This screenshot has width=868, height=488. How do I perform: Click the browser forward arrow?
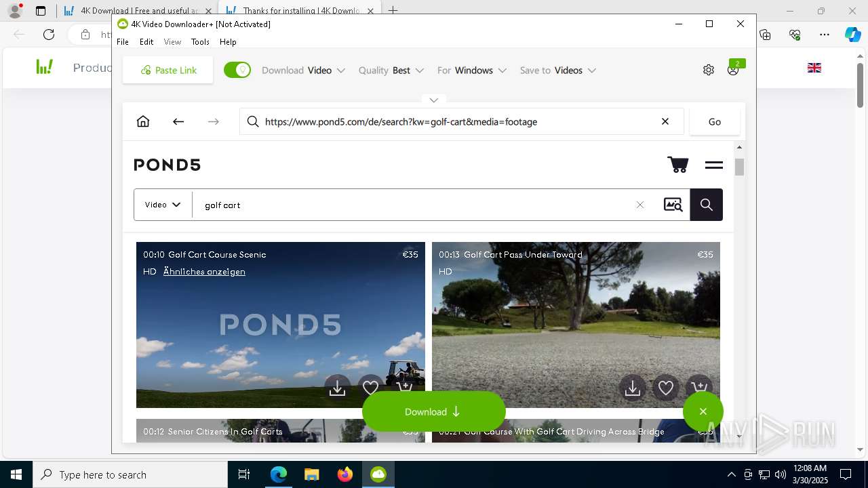214,121
